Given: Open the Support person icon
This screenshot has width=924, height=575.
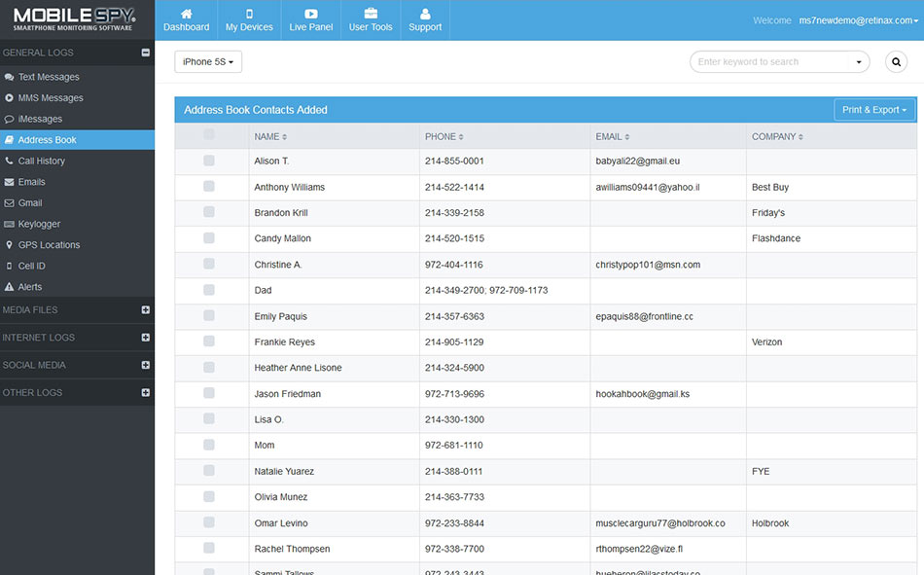Looking at the screenshot, I should (x=425, y=15).
